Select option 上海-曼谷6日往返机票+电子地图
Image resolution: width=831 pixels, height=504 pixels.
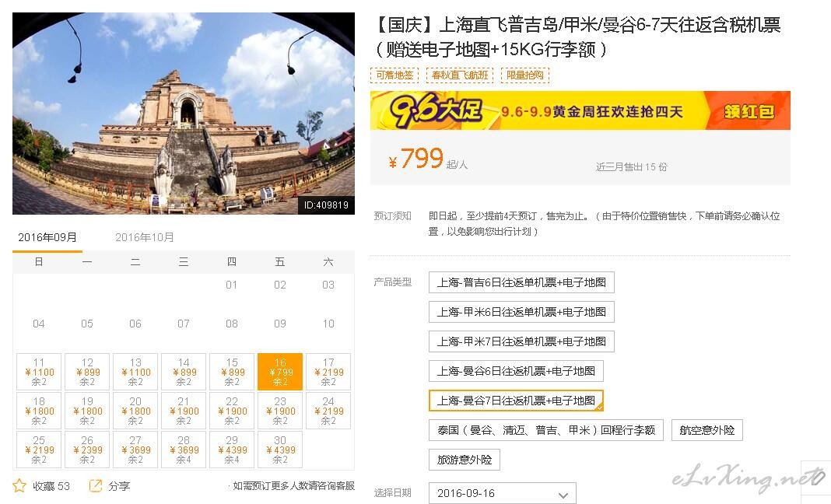[x=516, y=371]
